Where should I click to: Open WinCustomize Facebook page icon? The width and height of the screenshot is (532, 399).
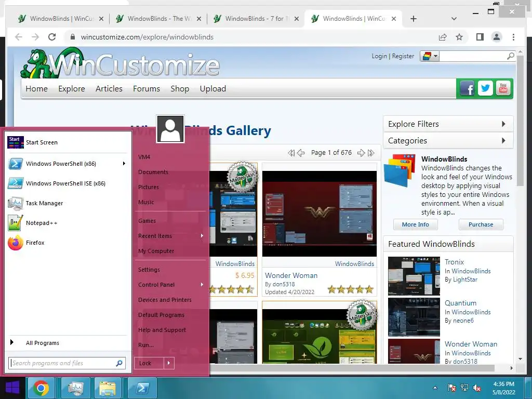click(x=467, y=89)
